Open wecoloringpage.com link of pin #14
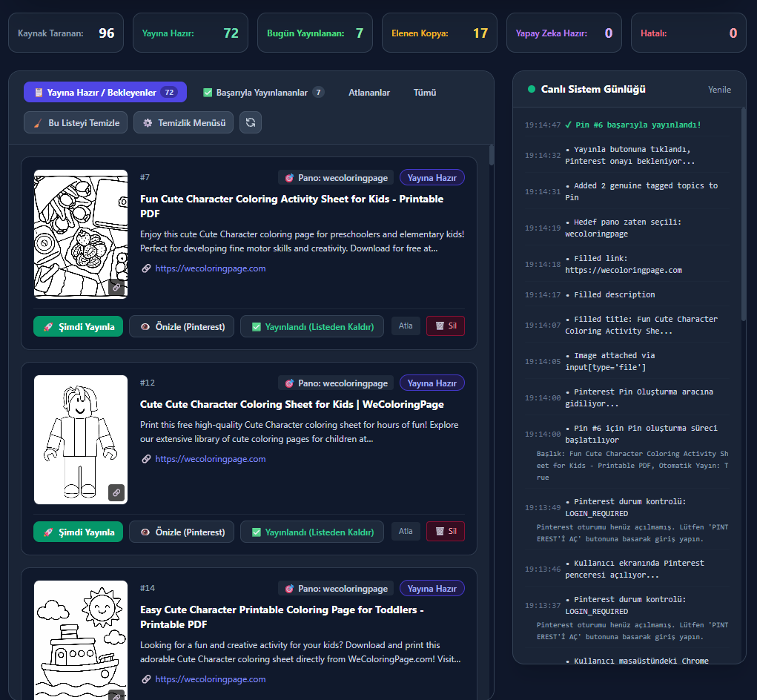 pyautogui.click(x=211, y=679)
